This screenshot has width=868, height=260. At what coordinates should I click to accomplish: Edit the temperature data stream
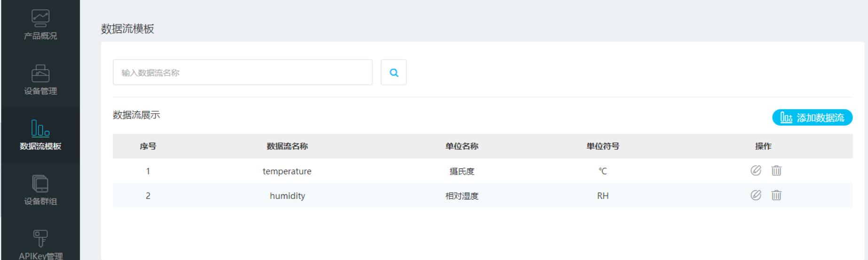coord(756,170)
